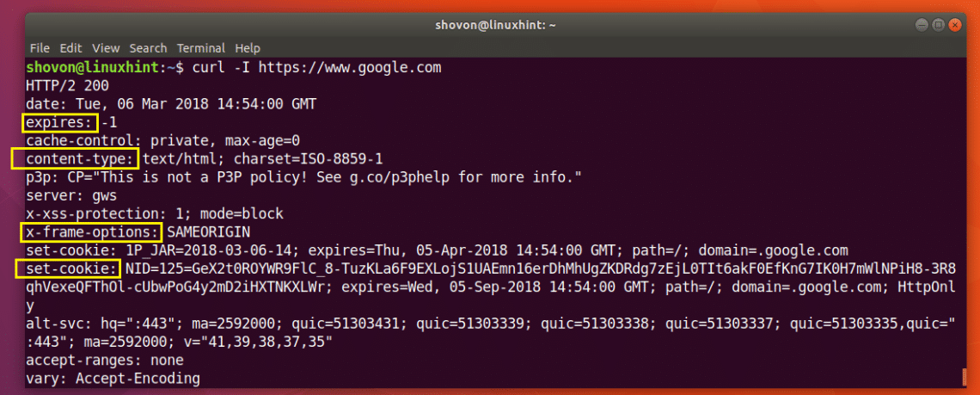Close the terminal window
The width and height of the screenshot is (980, 395).
click(x=954, y=25)
